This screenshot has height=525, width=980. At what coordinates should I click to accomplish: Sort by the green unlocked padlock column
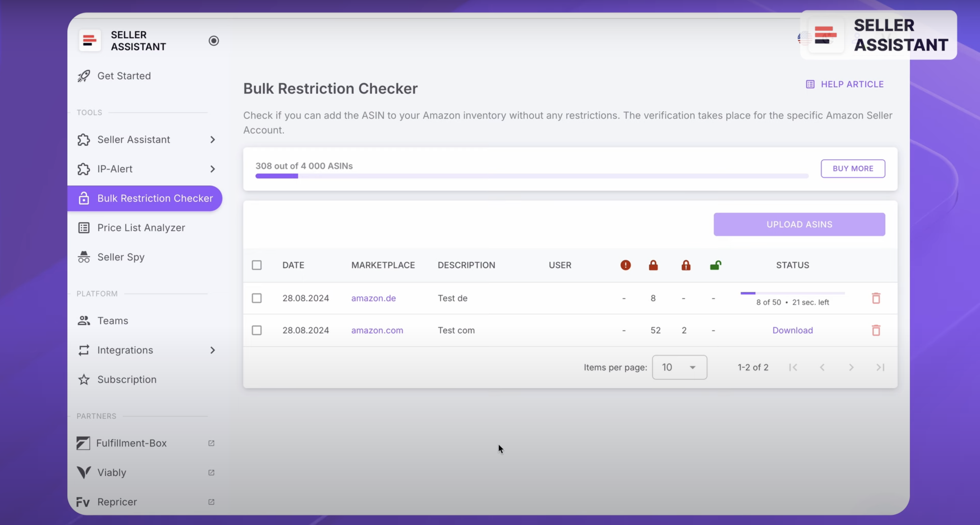[x=716, y=265]
